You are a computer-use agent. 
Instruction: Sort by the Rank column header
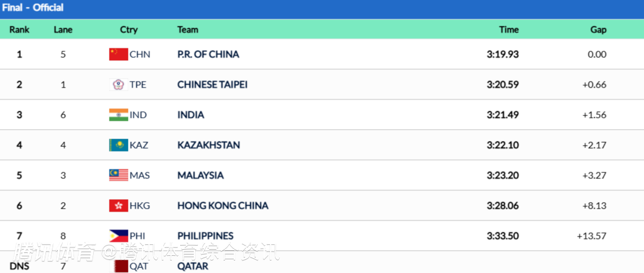(19, 29)
